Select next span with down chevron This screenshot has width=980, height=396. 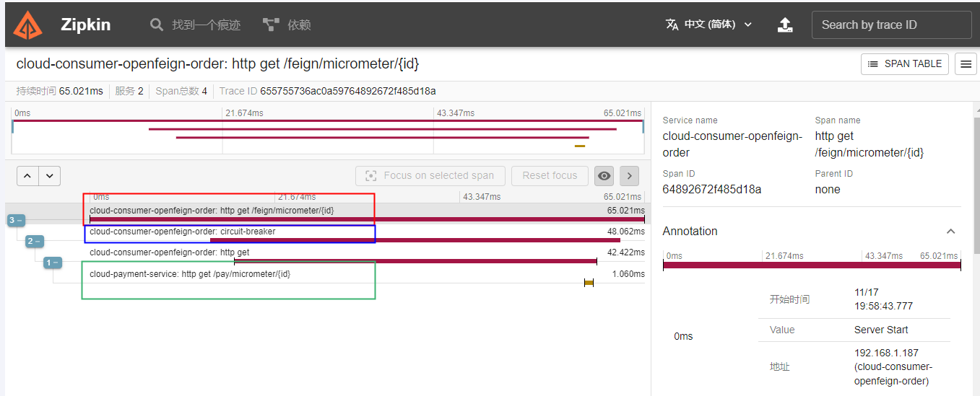click(49, 176)
